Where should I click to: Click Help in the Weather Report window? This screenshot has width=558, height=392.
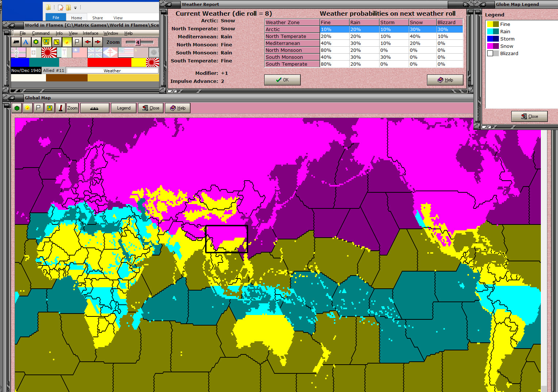click(x=445, y=80)
